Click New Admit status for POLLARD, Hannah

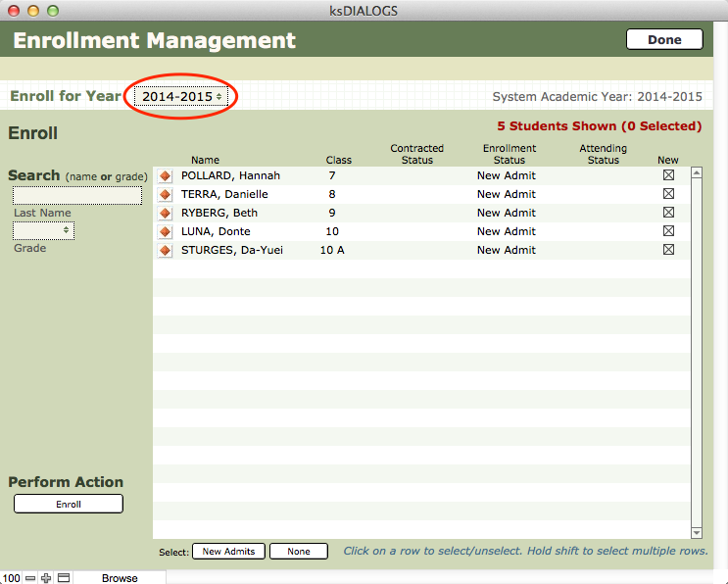click(506, 176)
